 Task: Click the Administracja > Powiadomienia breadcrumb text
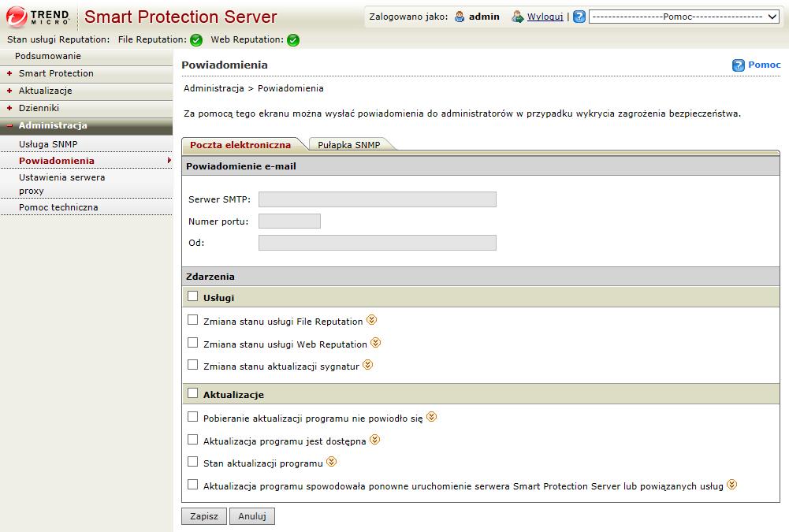tap(254, 88)
